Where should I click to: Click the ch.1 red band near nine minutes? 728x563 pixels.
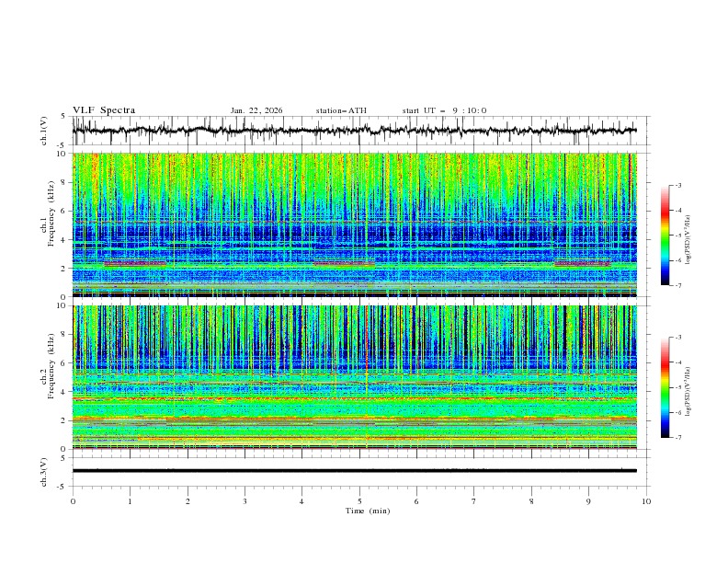[583, 264]
